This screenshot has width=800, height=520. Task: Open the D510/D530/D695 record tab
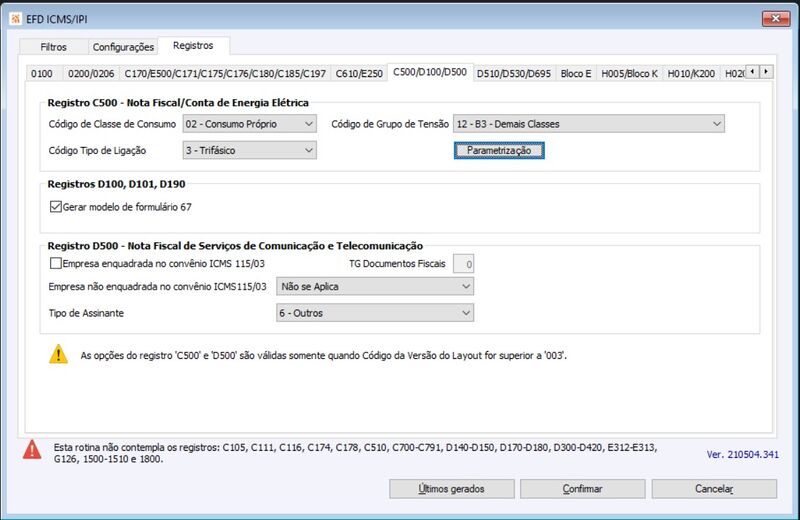[514, 73]
